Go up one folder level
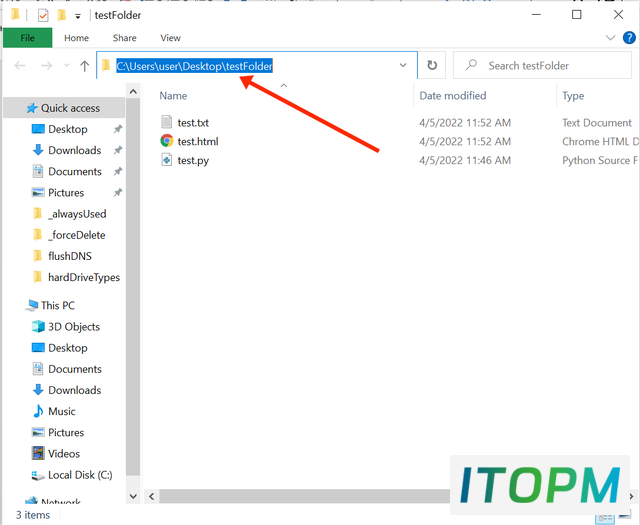640x525 pixels. [84, 66]
